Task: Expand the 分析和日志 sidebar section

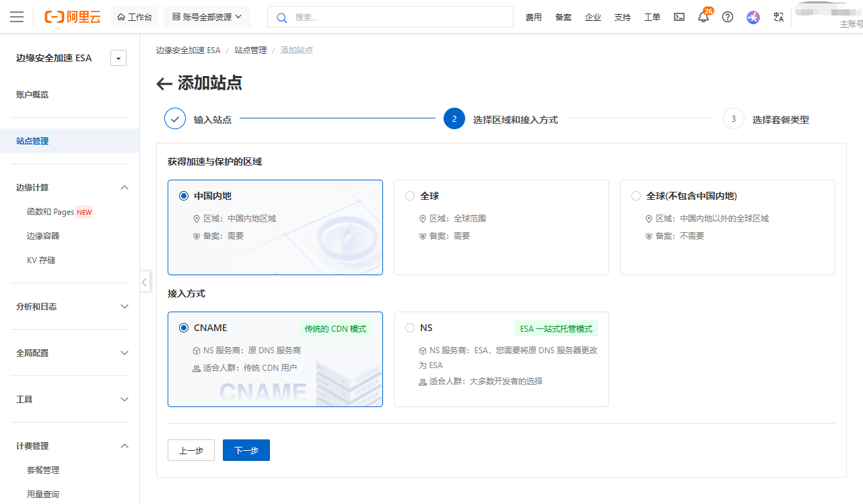Action: click(x=72, y=306)
